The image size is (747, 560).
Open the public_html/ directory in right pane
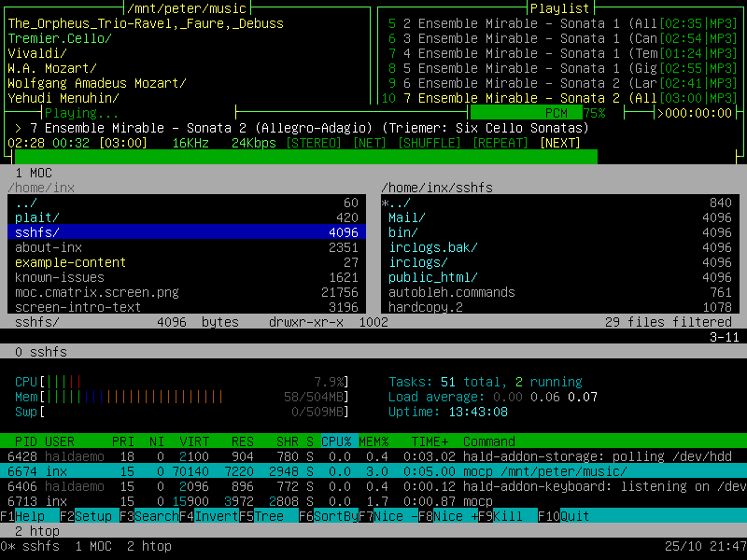433,277
